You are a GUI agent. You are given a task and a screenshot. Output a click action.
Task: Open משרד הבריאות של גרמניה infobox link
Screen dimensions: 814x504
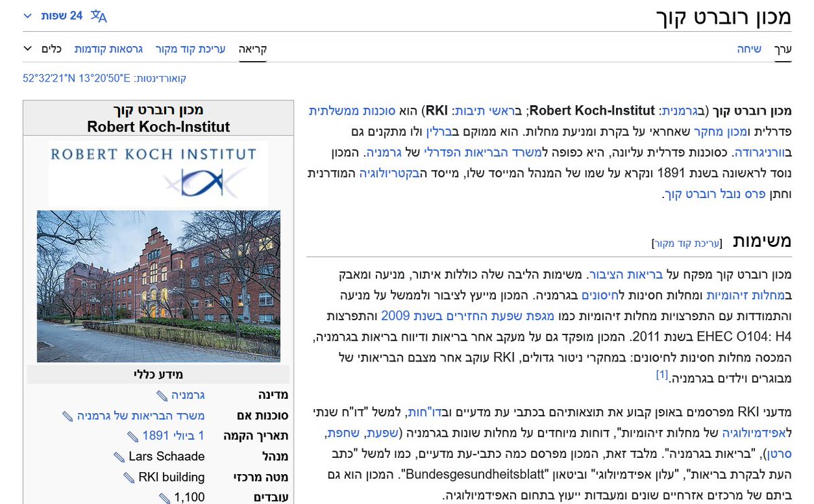[140, 415]
